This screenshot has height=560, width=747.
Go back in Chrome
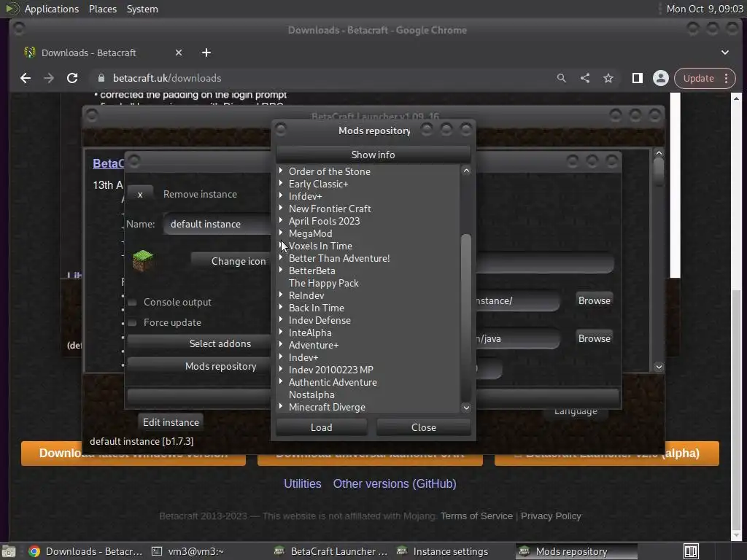point(26,78)
